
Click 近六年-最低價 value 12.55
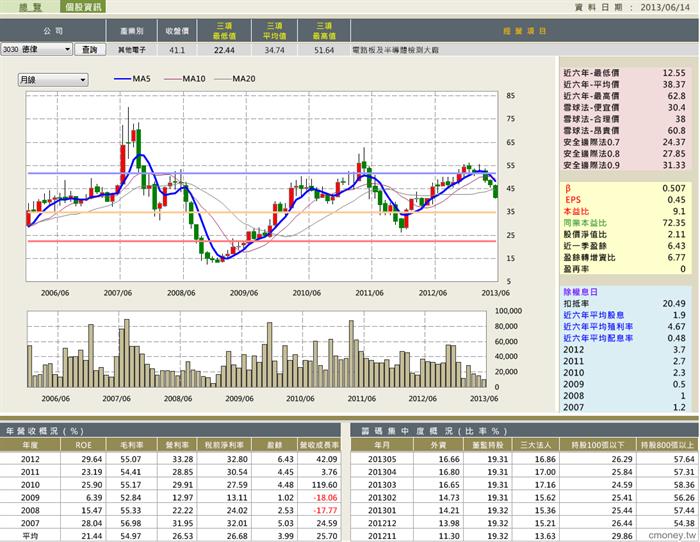pos(674,73)
